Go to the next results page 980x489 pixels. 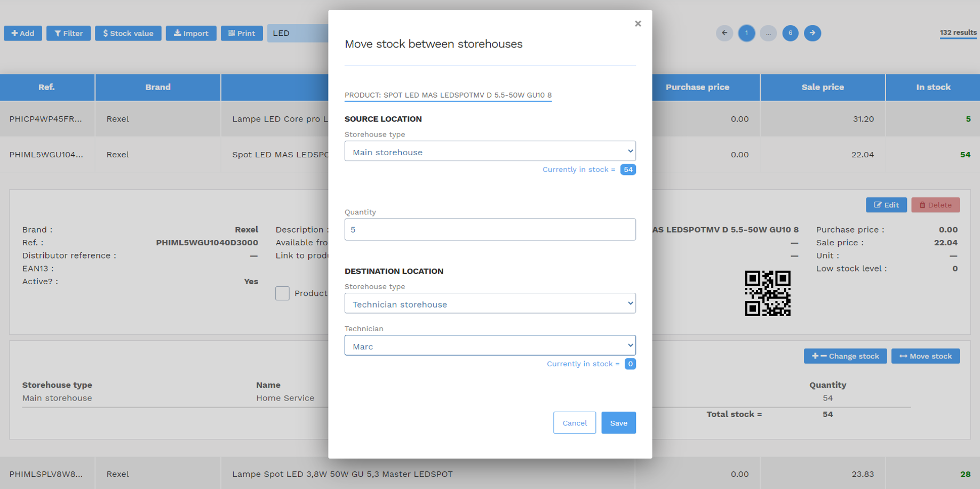[x=812, y=33]
